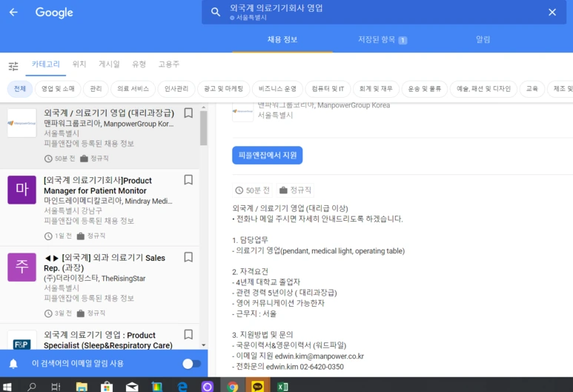
Task: Select the 위치 filter tab
Action: pyautogui.click(x=79, y=64)
